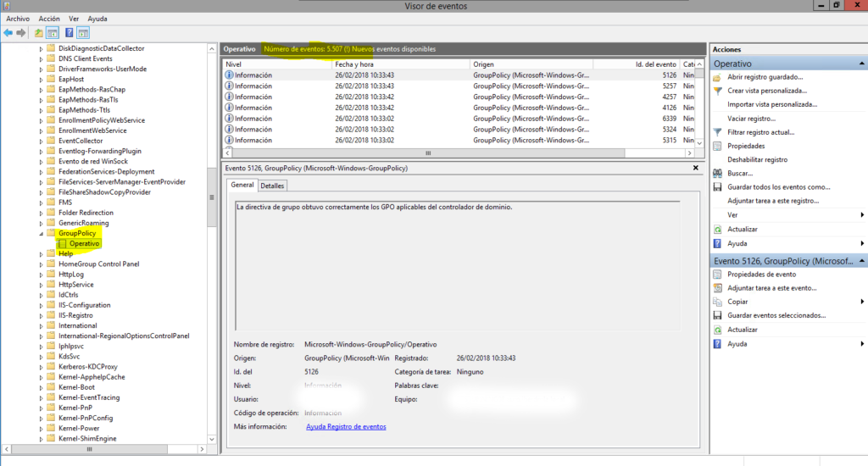Click the Back arrow toolbar icon

point(8,33)
